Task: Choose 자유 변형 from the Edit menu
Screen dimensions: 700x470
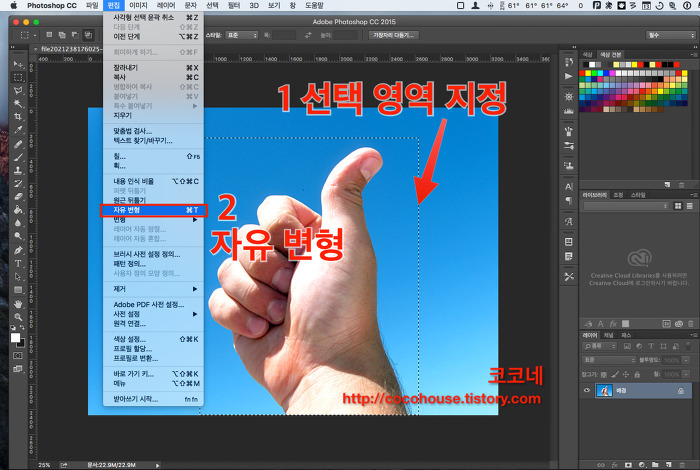Action: (153, 210)
